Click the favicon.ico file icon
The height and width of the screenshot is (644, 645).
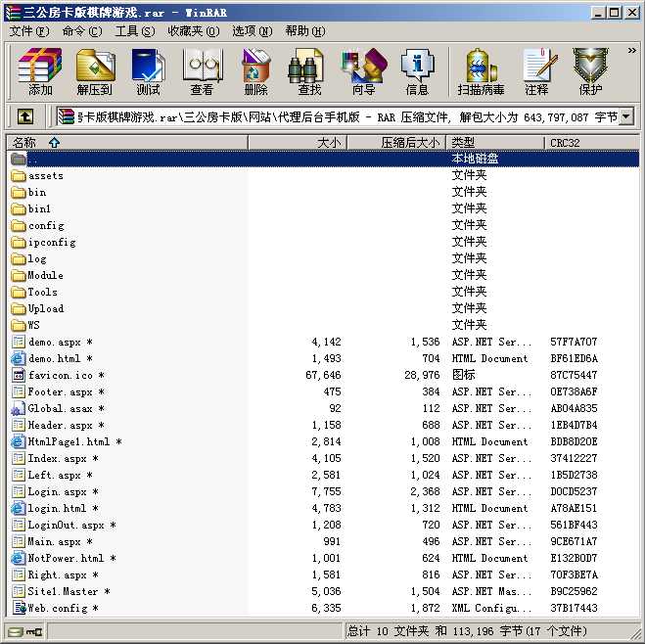pyautogui.click(x=19, y=375)
